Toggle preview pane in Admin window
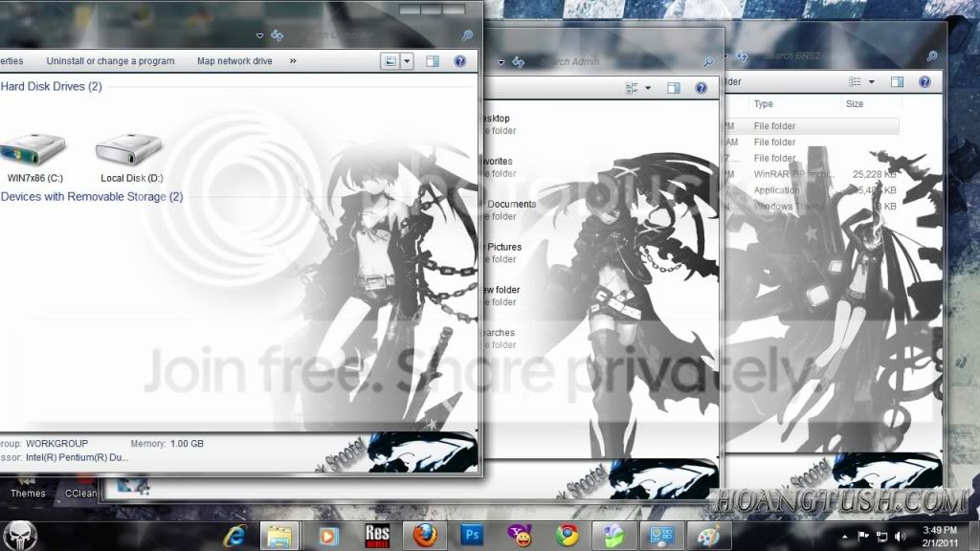This screenshot has width=980, height=551. pyautogui.click(x=673, y=88)
